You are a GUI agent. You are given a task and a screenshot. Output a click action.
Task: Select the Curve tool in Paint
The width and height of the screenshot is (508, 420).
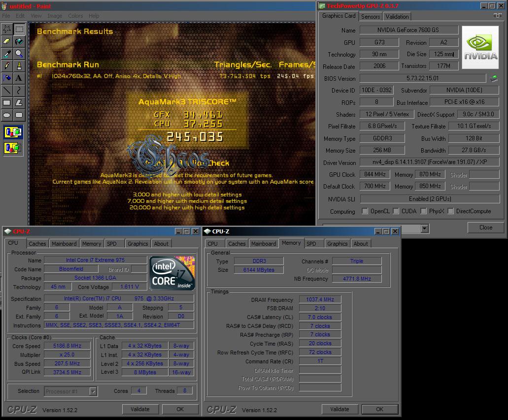tap(19, 91)
